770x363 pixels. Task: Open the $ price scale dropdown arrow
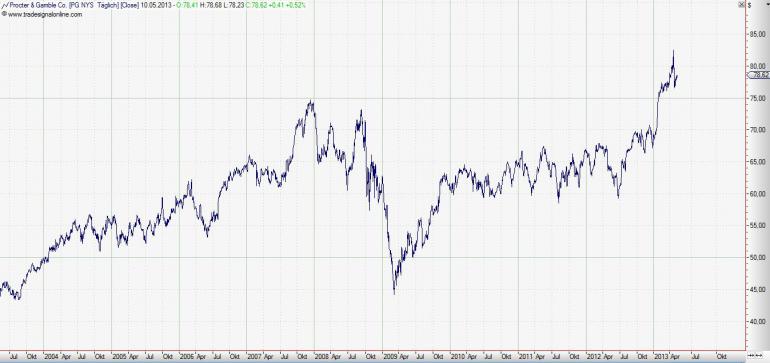[x=768, y=4]
